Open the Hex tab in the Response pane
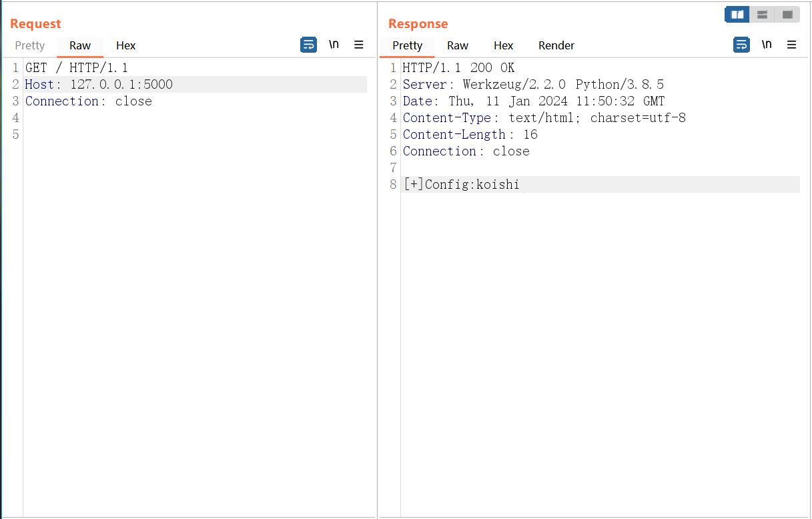Viewport: 812px width, 519px height. click(503, 45)
